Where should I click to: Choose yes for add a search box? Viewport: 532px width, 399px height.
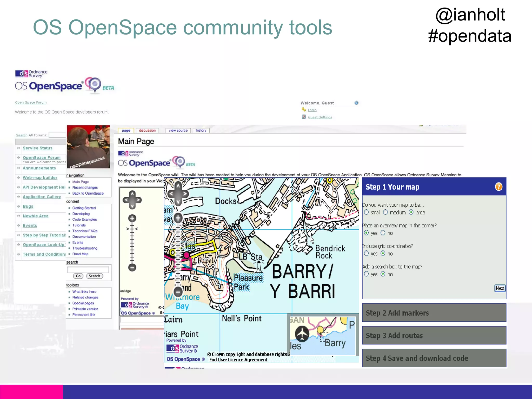pyautogui.click(x=366, y=274)
